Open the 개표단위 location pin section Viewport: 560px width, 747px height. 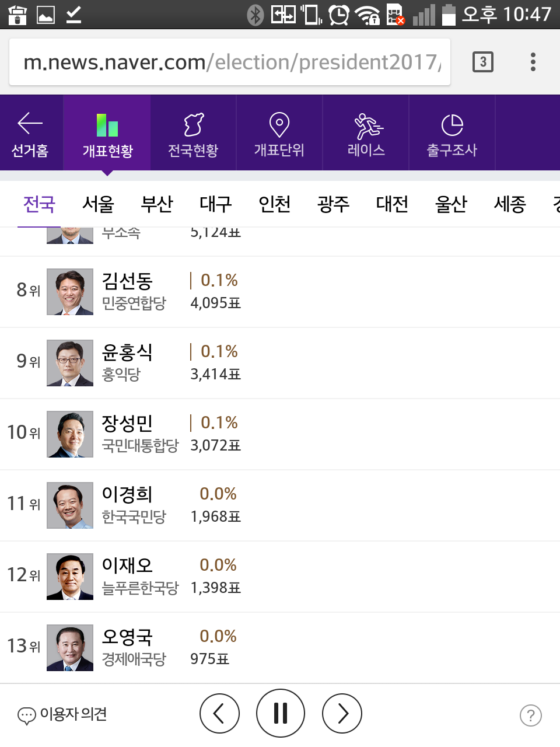point(279,134)
